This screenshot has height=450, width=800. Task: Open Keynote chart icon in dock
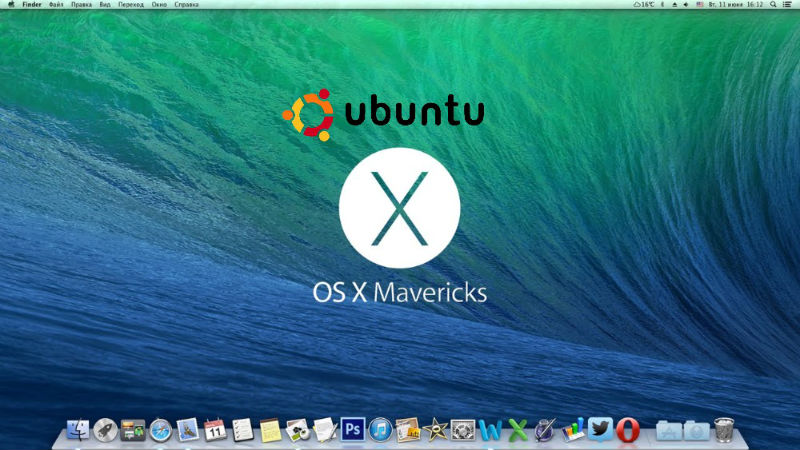[x=572, y=430]
